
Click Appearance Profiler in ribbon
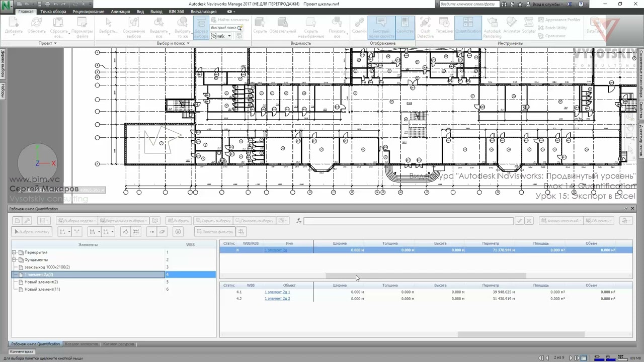pyautogui.click(x=559, y=20)
